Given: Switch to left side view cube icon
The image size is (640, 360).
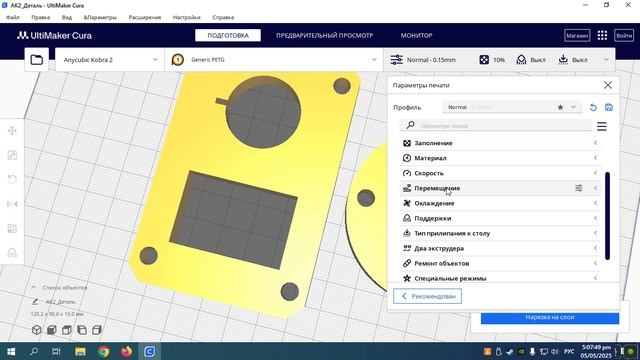Looking at the screenshot, I should click(82, 330).
